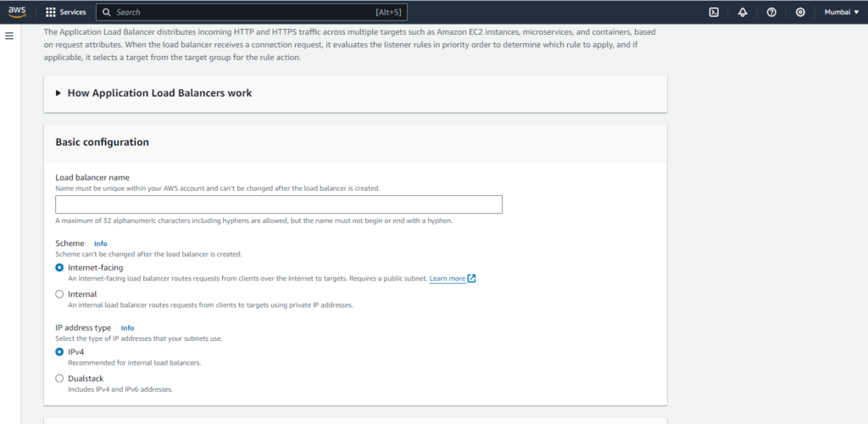The image size is (868, 424).
Task: Select the Internal scheme option
Action: tap(59, 294)
